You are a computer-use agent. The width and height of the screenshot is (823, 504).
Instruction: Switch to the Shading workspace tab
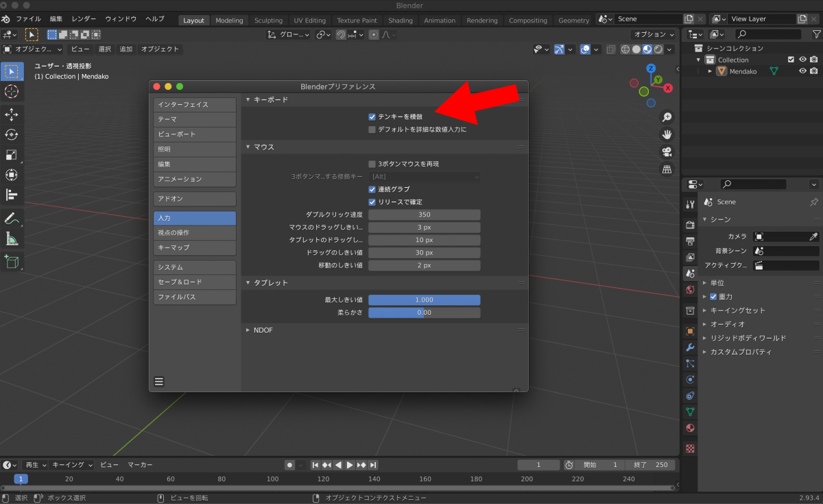401,21
